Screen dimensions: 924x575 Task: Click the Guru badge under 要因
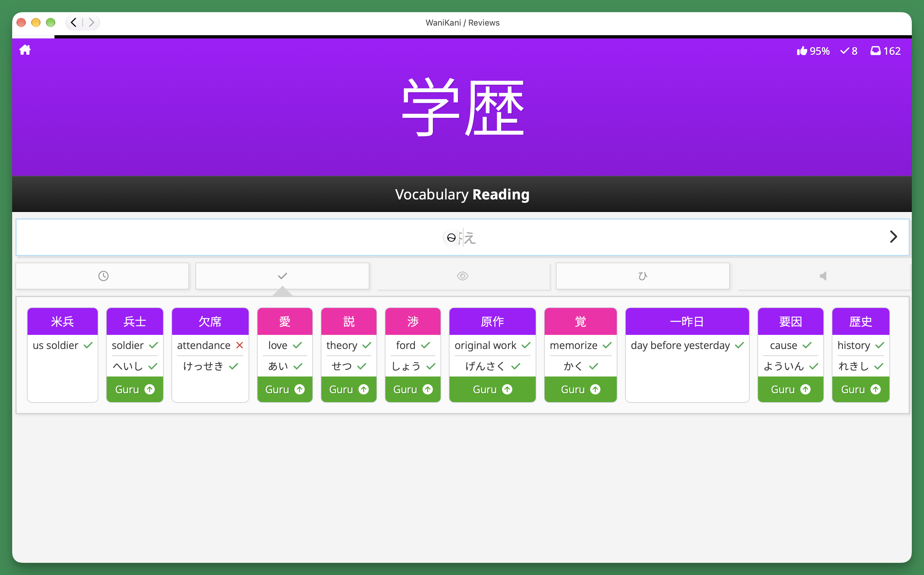790,389
